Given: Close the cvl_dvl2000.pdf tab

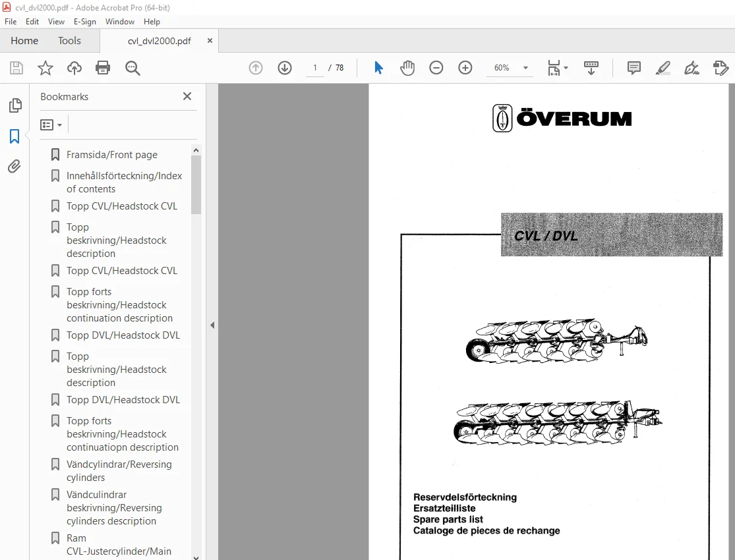Looking at the screenshot, I should (210, 41).
